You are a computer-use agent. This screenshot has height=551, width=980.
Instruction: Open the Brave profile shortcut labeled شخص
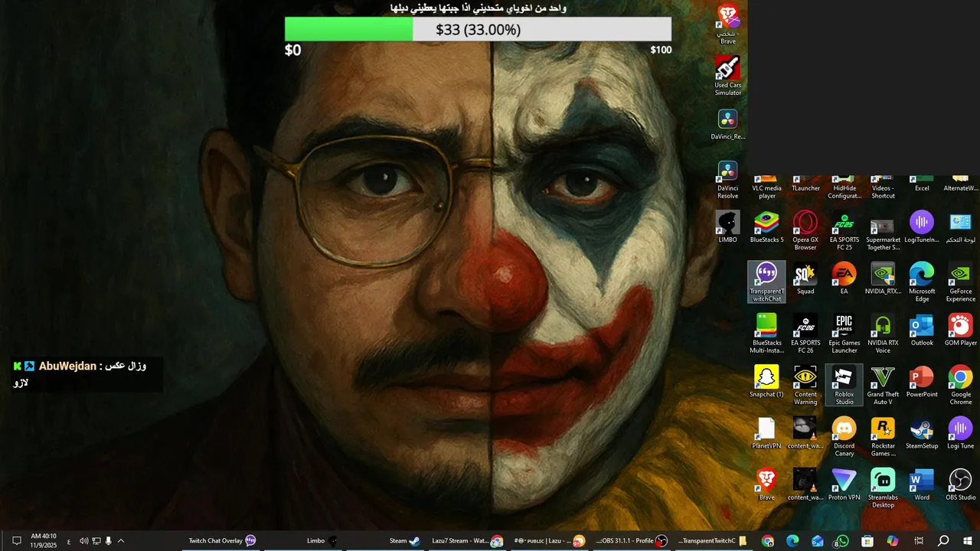pyautogui.click(x=727, y=24)
